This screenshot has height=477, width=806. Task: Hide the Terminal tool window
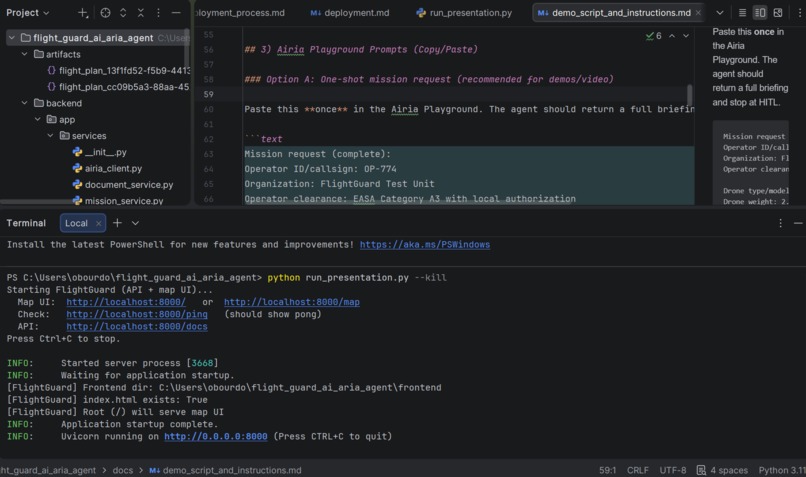coord(798,223)
